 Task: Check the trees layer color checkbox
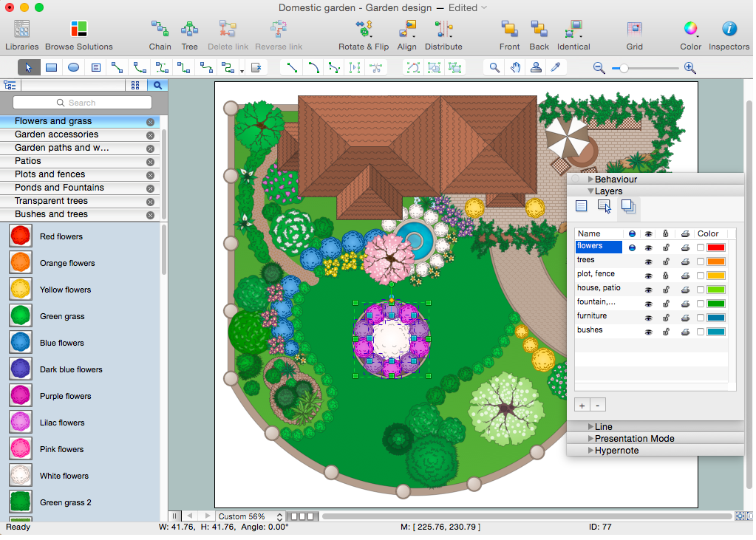pos(701,262)
